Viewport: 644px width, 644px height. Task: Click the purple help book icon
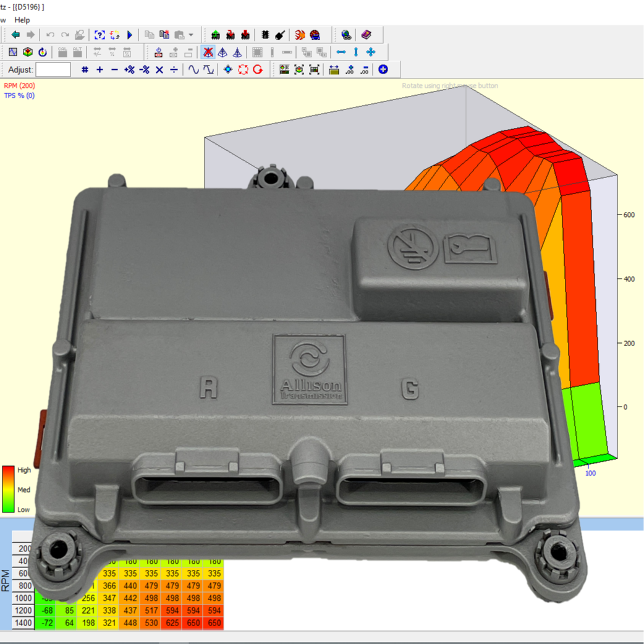367,35
